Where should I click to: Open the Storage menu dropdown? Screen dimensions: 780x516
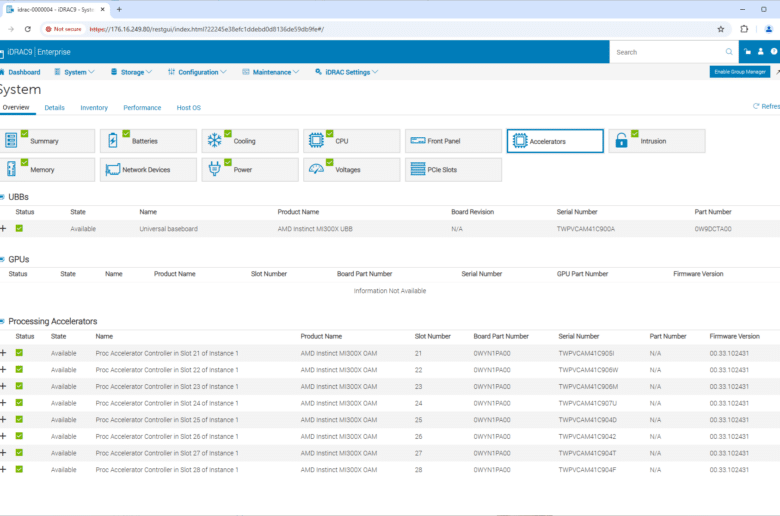coord(131,72)
